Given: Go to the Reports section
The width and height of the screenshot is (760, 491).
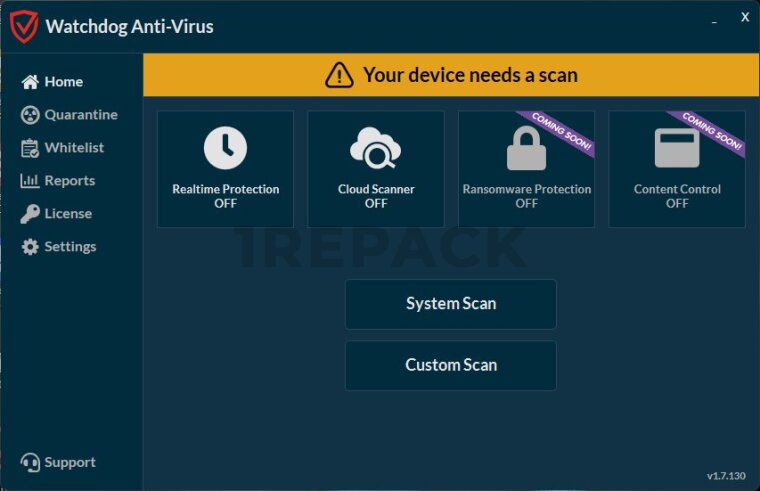Looking at the screenshot, I should [x=70, y=181].
